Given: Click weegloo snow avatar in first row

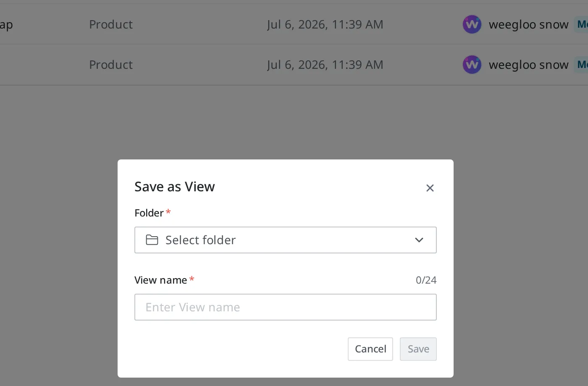Looking at the screenshot, I should tap(472, 24).
